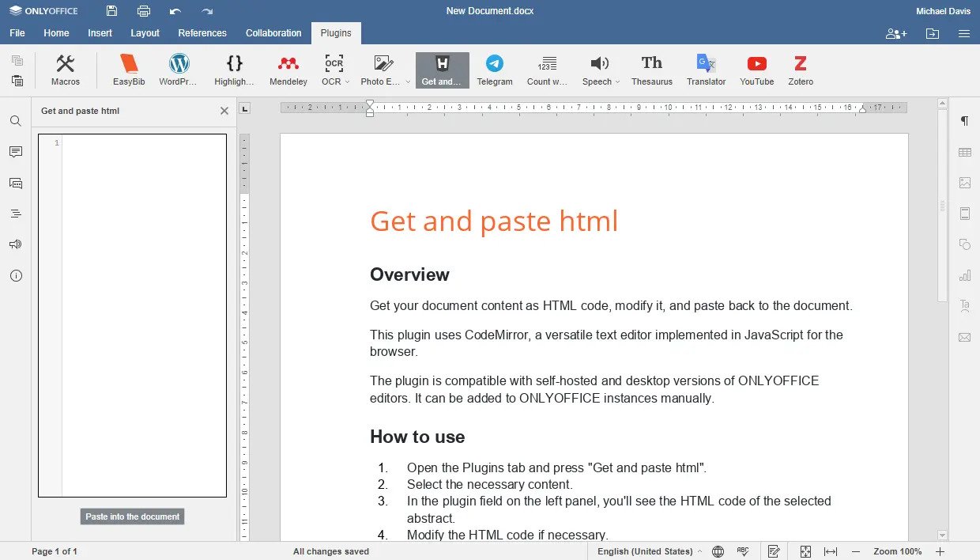Zoom out with the minus button

(x=855, y=551)
